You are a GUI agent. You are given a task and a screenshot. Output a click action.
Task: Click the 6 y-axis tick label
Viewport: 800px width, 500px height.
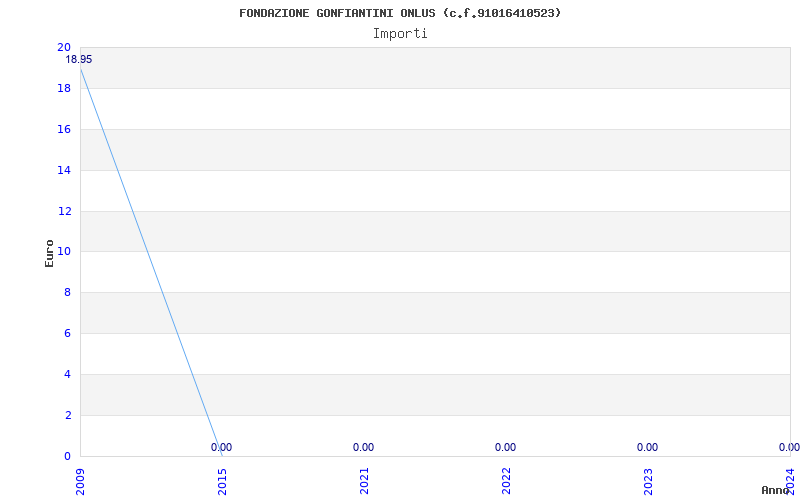coord(67,333)
